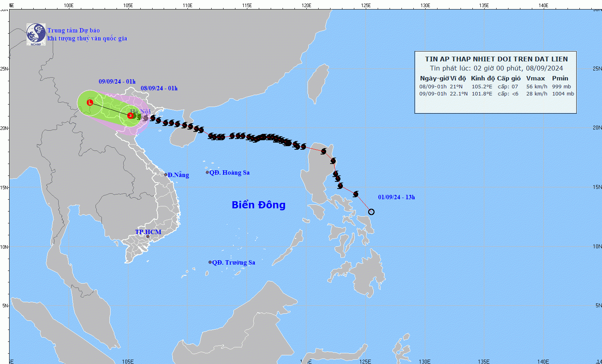Click the 'Ngày-giờ' column header

[434, 78]
